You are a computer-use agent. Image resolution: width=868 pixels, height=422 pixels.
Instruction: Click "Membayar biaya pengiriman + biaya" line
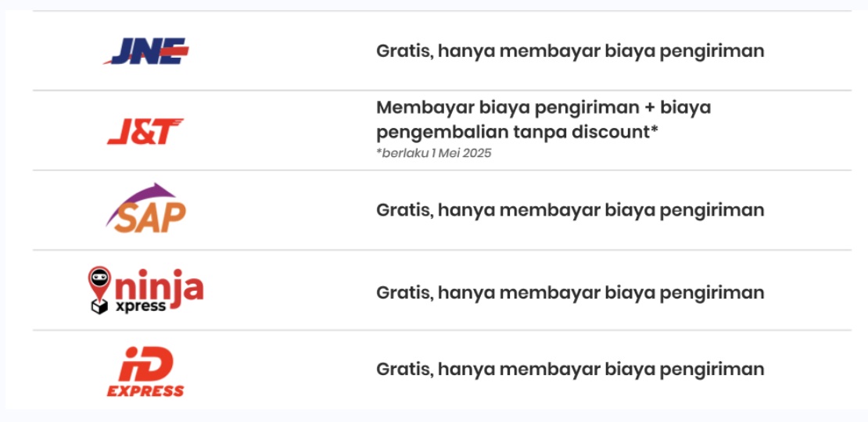click(x=543, y=107)
